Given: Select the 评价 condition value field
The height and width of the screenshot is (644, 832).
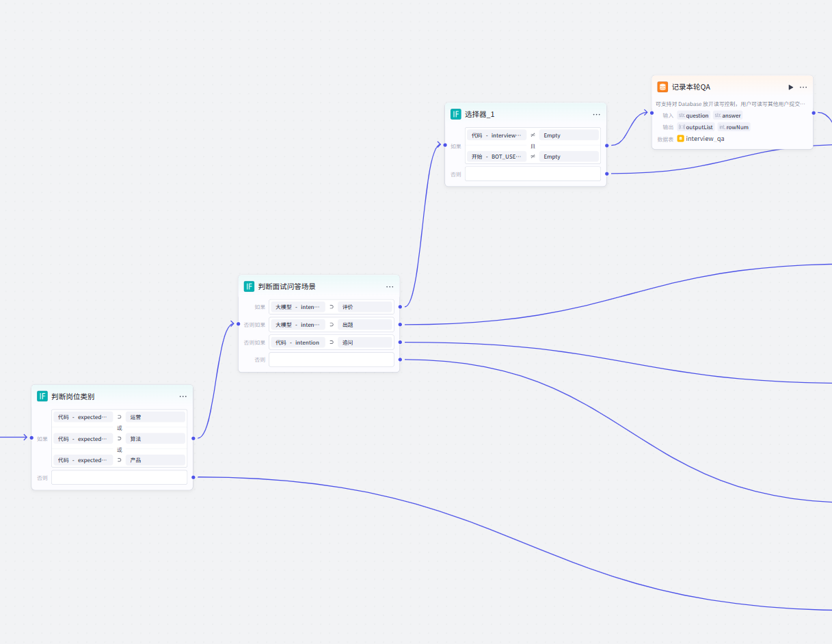Looking at the screenshot, I should click(x=364, y=307).
